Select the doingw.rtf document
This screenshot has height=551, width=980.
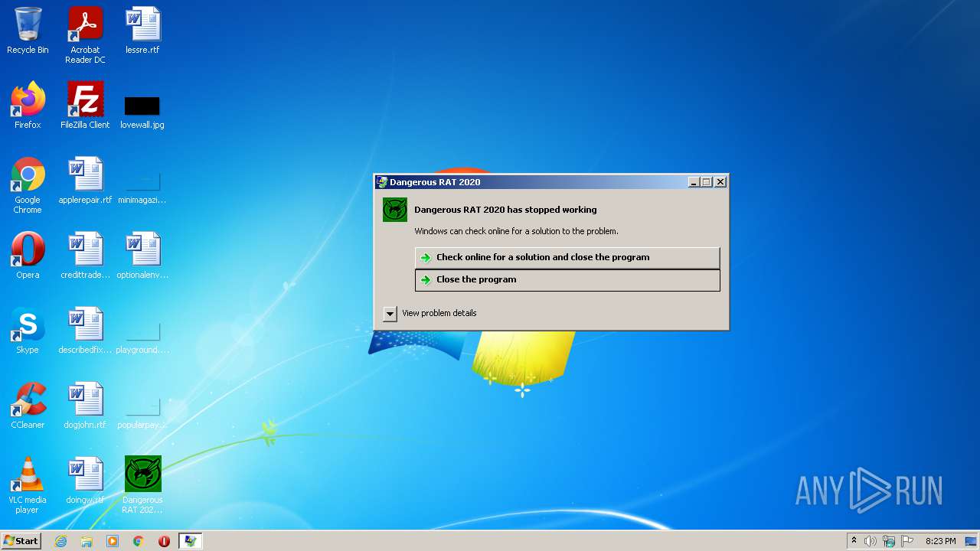coord(85,481)
